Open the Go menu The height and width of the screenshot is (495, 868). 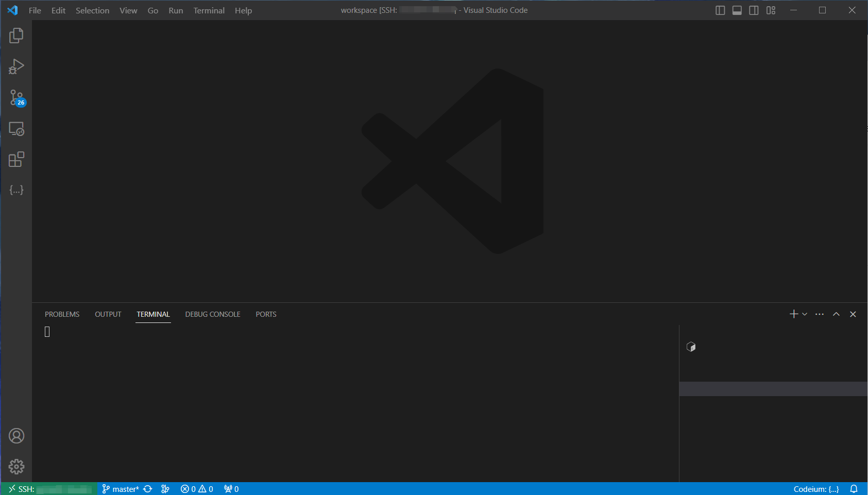153,10
